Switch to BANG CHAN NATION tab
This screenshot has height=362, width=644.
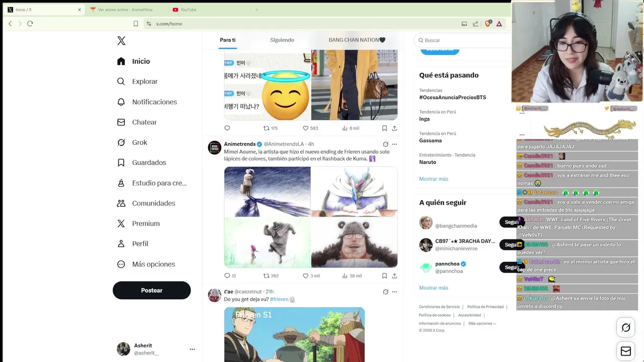click(357, 40)
